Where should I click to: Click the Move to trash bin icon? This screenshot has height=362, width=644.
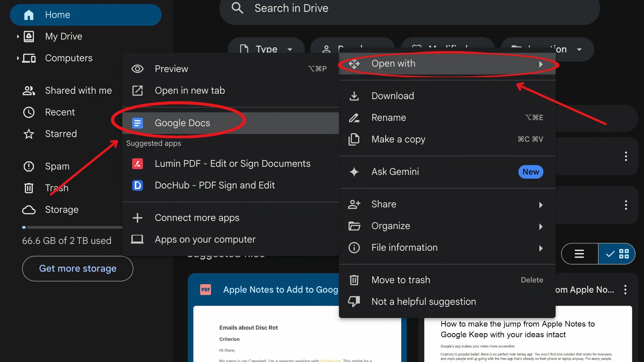tap(354, 280)
